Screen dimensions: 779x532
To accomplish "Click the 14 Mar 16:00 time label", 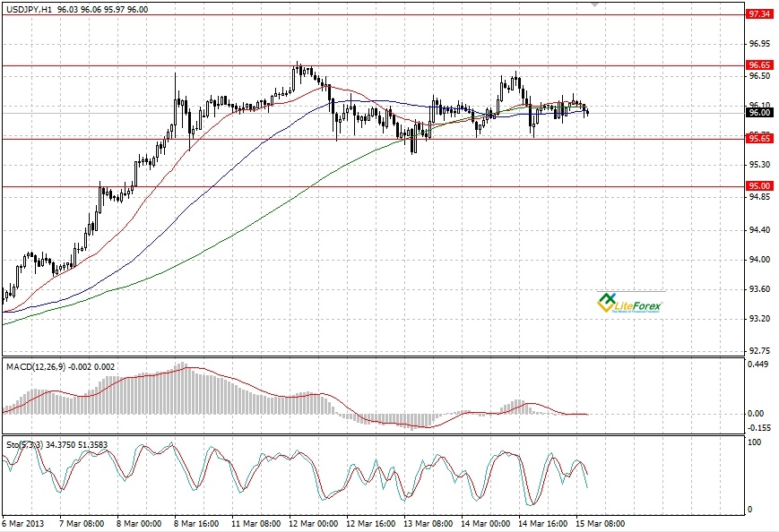I will pos(543,524).
